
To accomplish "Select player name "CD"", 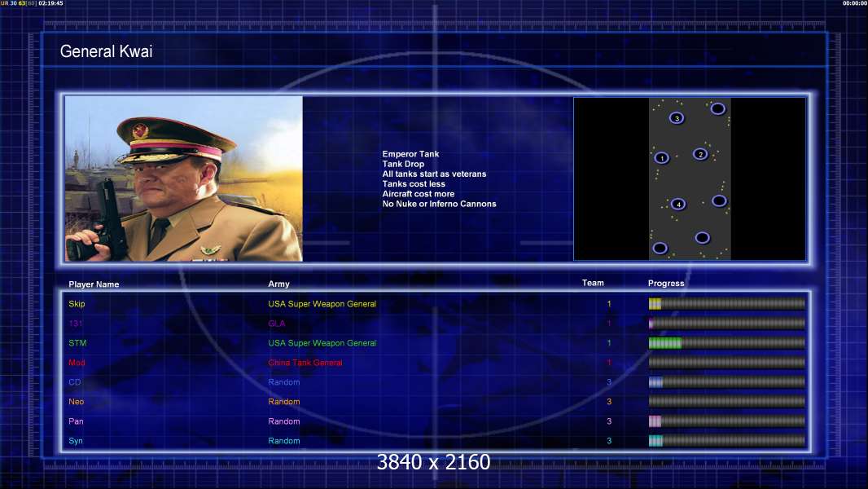I will 75,382.
